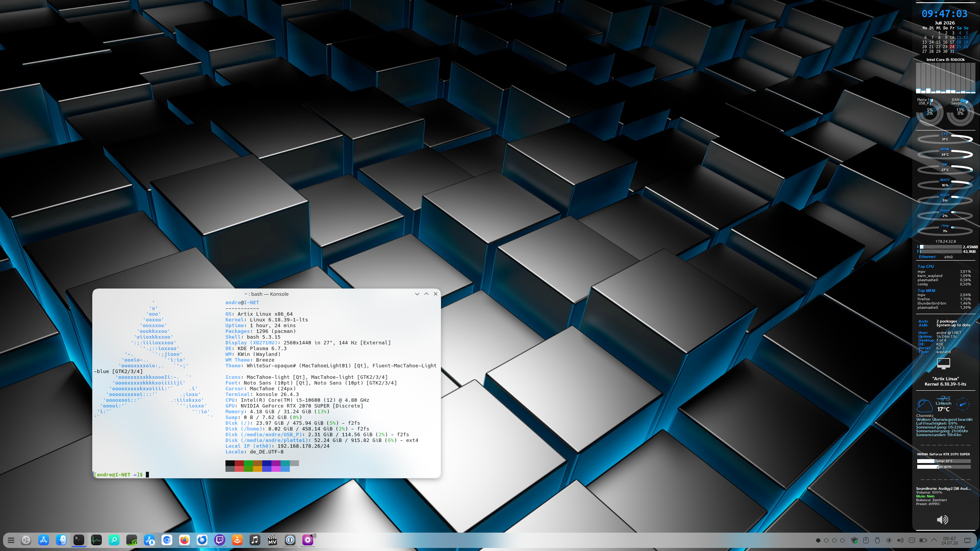Click the "Top CPU" heading
This screenshot has height=551, width=980.
(x=926, y=266)
